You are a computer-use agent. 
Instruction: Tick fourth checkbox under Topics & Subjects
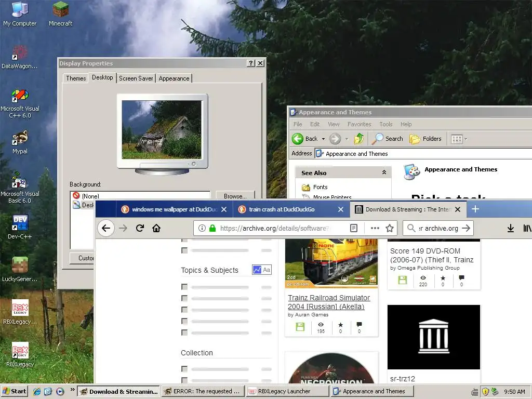(184, 321)
